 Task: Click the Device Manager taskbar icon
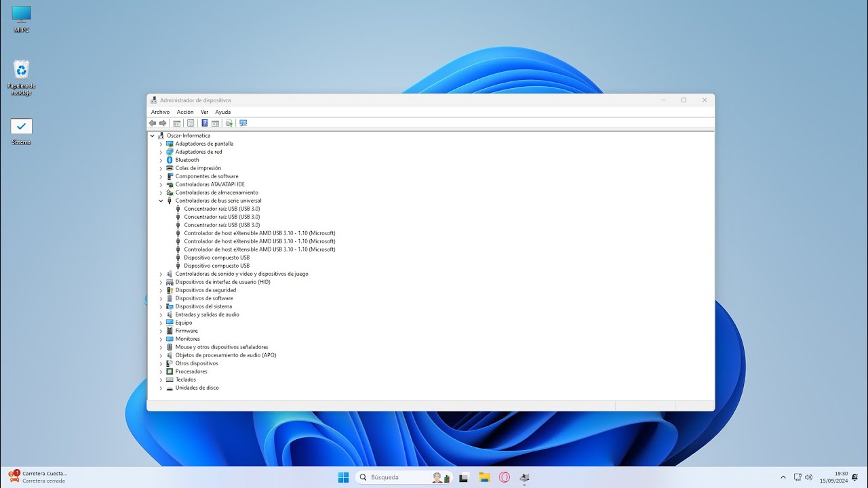[x=524, y=477]
